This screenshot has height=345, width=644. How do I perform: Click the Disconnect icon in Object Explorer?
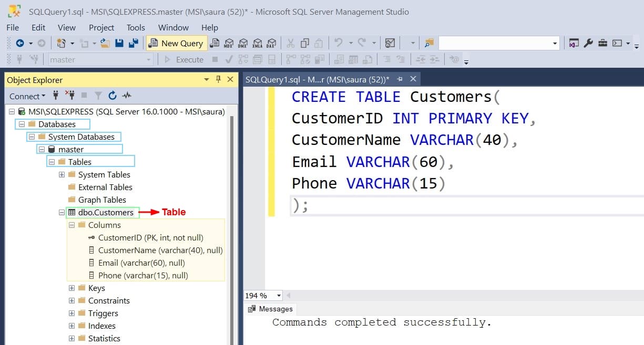coord(70,96)
